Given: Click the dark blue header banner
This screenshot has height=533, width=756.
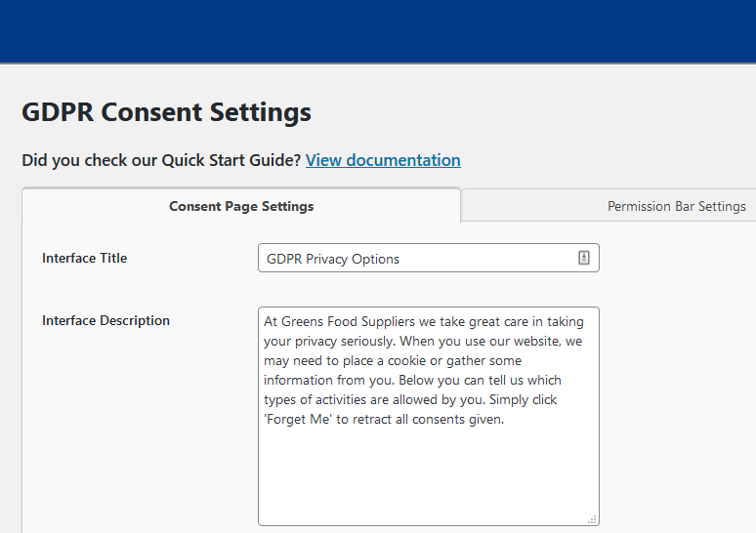Looking at the screenshot, I should click(378, 31).
